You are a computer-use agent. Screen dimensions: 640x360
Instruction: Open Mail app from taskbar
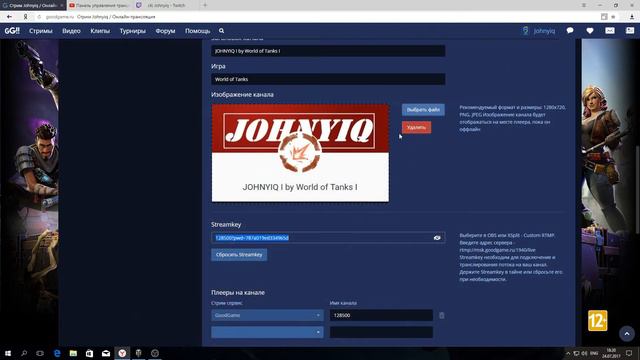(106, 353)
